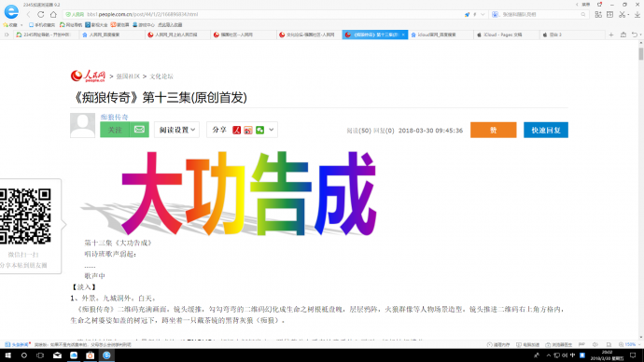Expand the favorites dropdown arrow
Screen dimensions: 644x362
click(x=21, y=25)
